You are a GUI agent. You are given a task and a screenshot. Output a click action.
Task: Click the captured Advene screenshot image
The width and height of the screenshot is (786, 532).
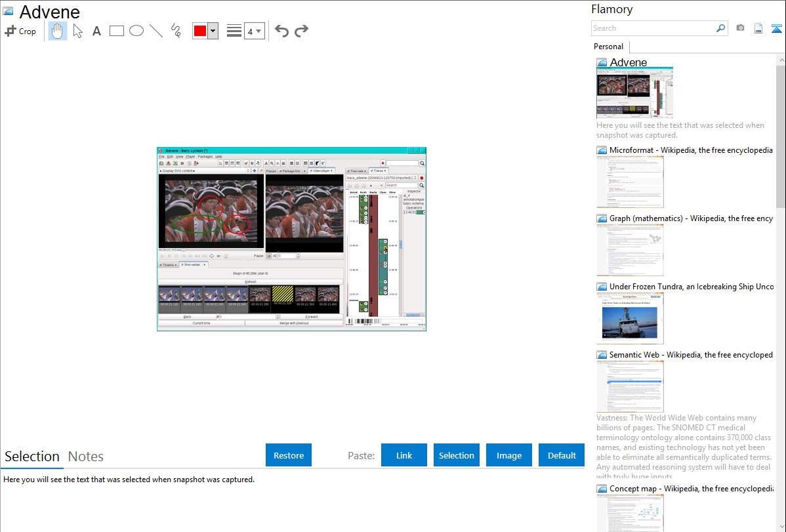(291, 239)
